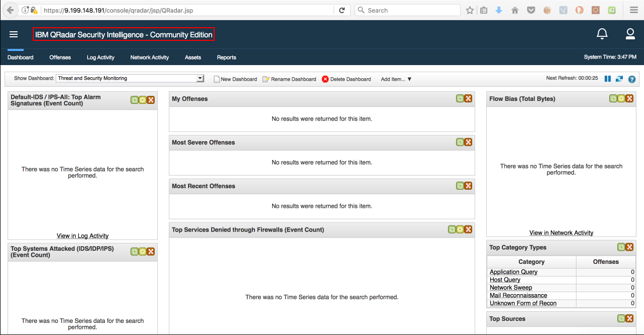Detach the My Offenses widget

pyautogui.click(x=460, y=98)
